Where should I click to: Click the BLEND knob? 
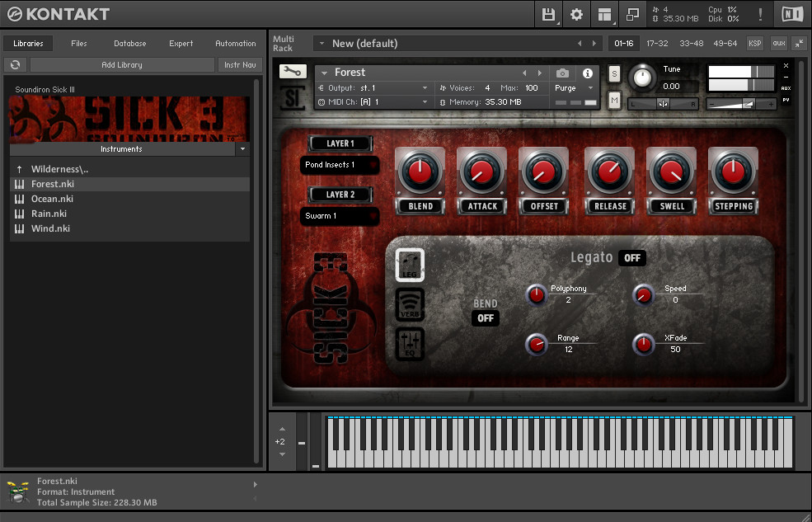point(420,172)
